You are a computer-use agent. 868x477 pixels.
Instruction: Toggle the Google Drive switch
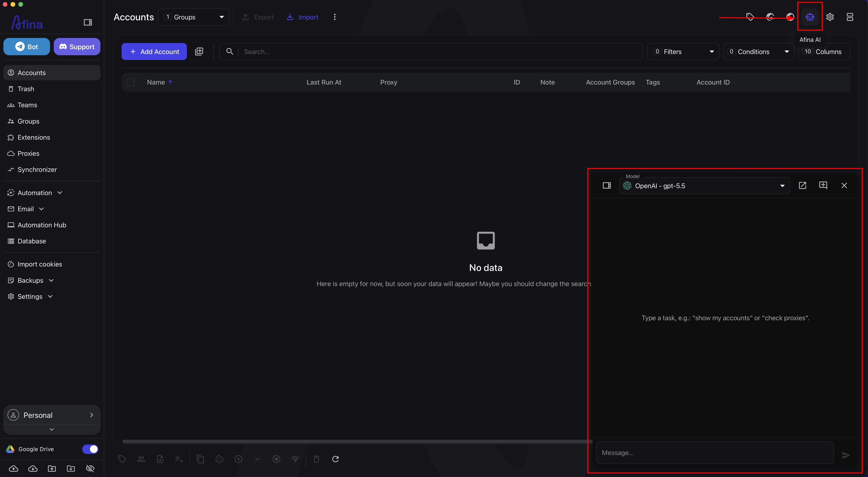(90, 449)
